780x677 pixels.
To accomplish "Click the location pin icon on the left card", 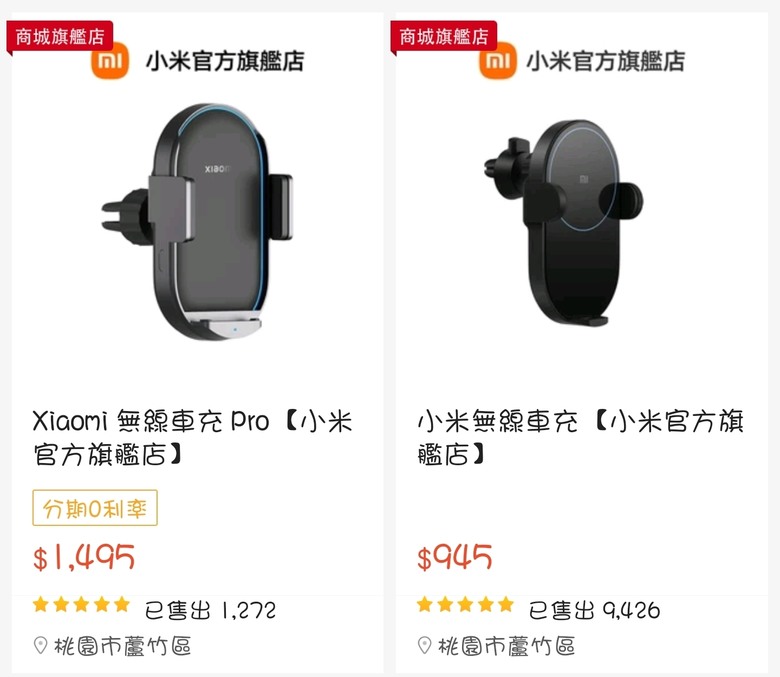I will [40, 646].
